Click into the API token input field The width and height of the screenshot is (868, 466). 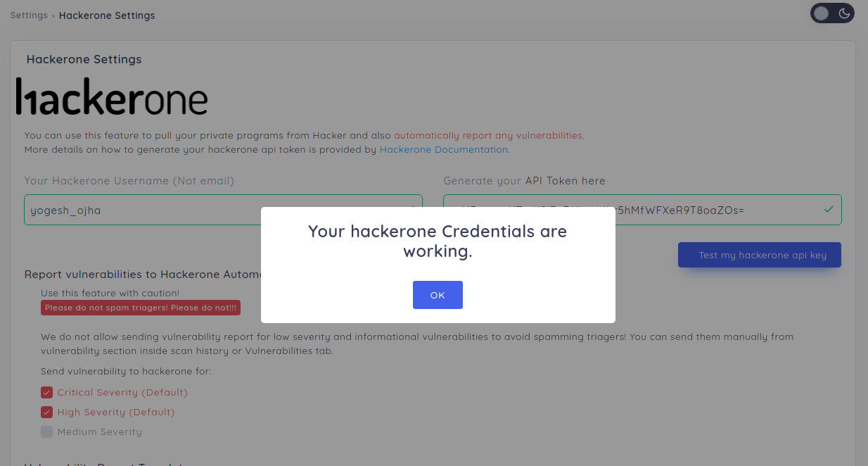click(x=703, y=210)
